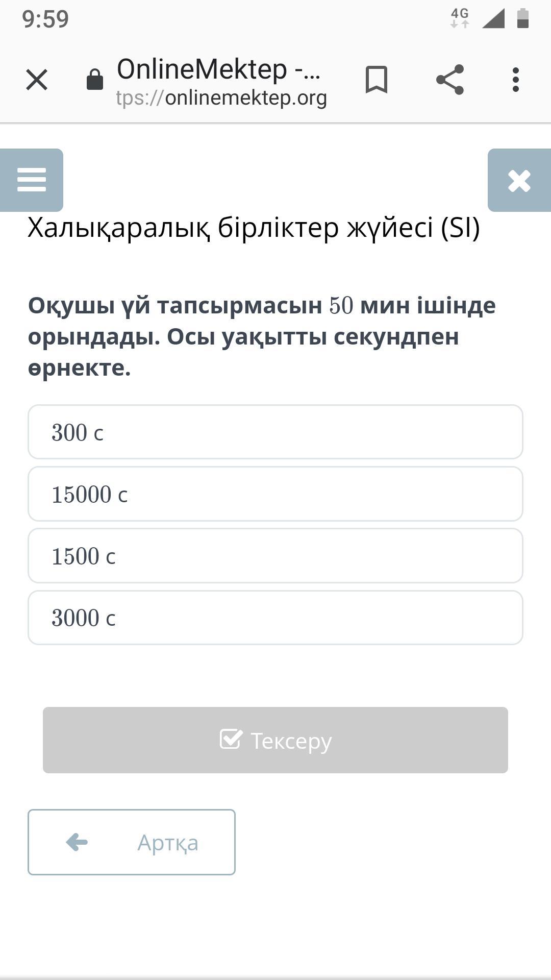Screen dimensions: 551x980
Task: Tap the onlinemektep.org URL text
Action: coord(221,98)
